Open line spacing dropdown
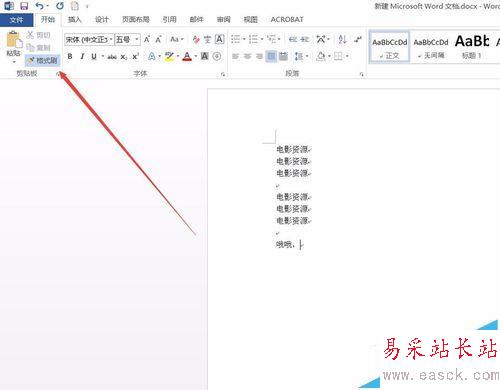This screenshot has height=390, width=500. pos(301,56)
